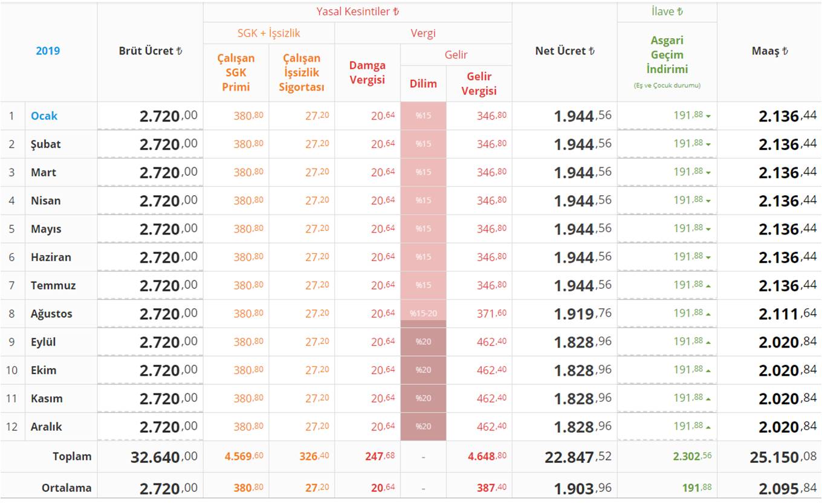Click the "Damga Vergisi" column header

coord(367,73)
